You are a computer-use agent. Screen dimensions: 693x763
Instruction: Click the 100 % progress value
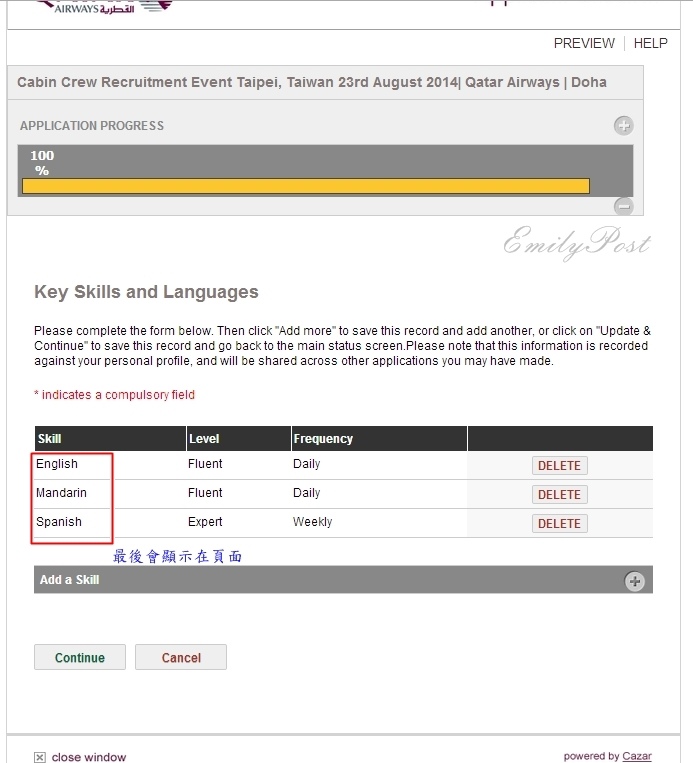click(42, 163)
